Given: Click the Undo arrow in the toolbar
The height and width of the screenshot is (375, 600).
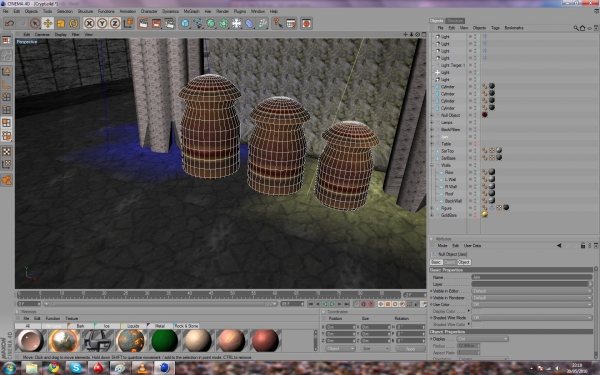Looking at the screenshot, I should click(x=9, y=23).
